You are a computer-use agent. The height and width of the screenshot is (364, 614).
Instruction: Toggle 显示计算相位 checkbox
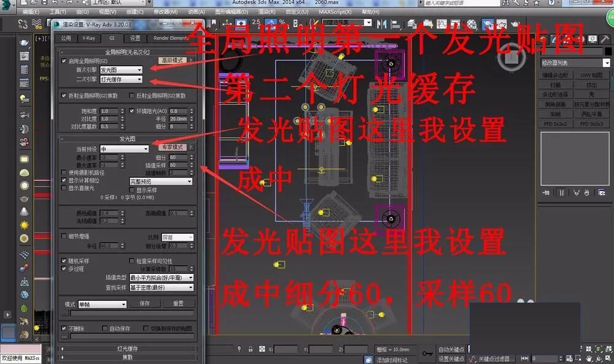click(x=64, y=180)
